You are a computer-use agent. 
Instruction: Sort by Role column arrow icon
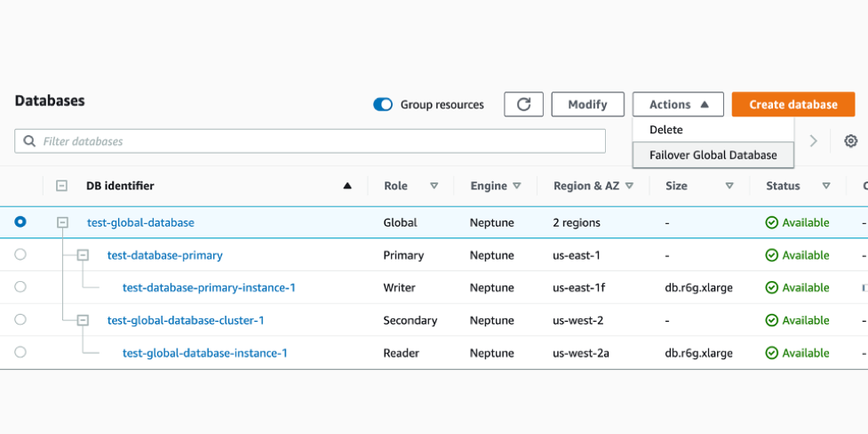pos(434,186)
